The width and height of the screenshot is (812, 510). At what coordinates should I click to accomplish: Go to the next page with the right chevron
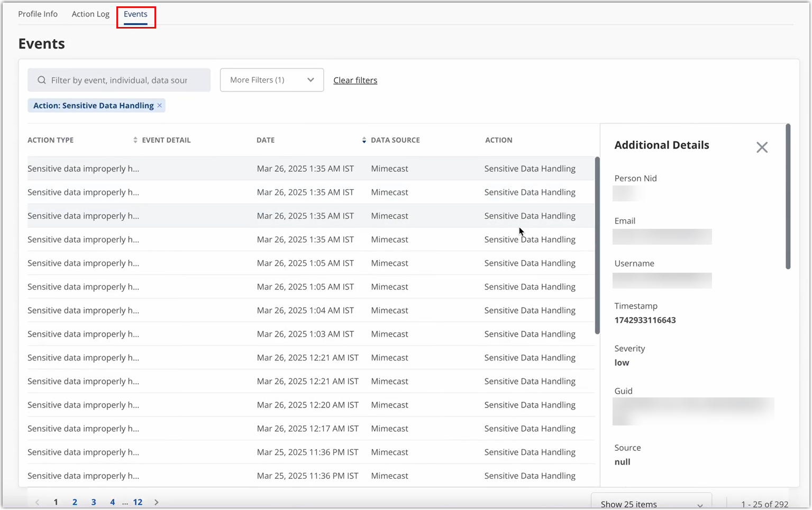click(x=156, y=502)
